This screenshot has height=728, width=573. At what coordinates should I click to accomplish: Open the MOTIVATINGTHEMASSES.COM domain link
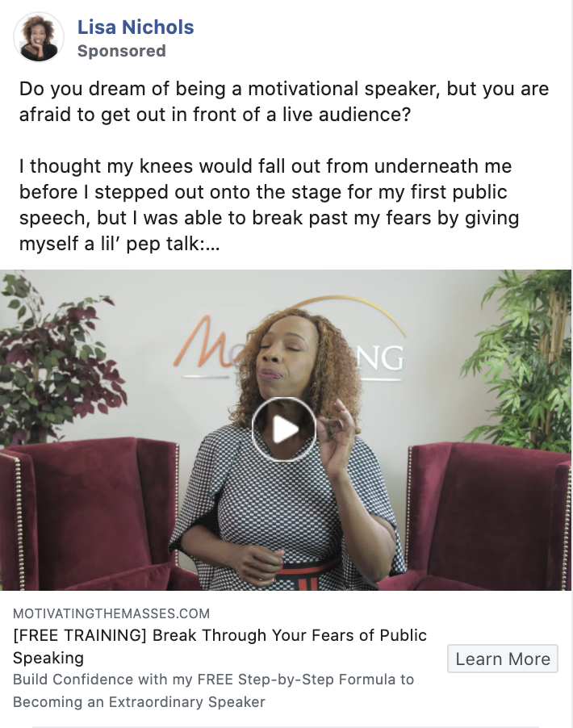[111, 613]
